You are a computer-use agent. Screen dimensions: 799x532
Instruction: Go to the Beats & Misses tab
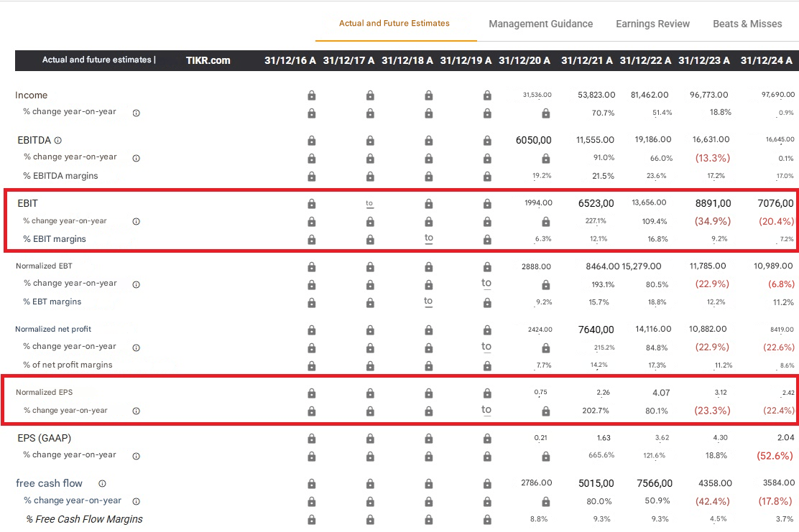coord(747,24)
